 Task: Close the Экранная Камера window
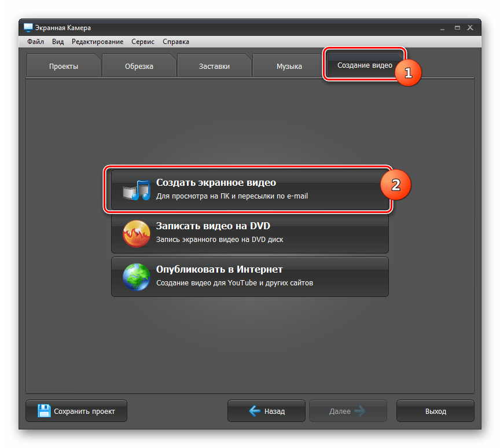tap(470, 28)
